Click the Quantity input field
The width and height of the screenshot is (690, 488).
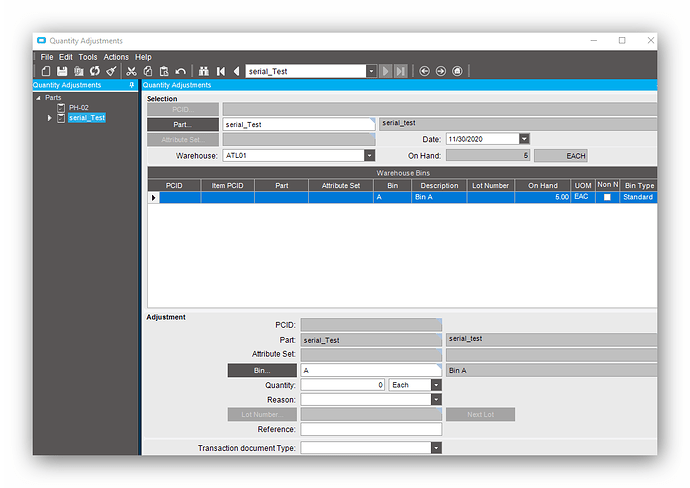click(x=343, y=385)
